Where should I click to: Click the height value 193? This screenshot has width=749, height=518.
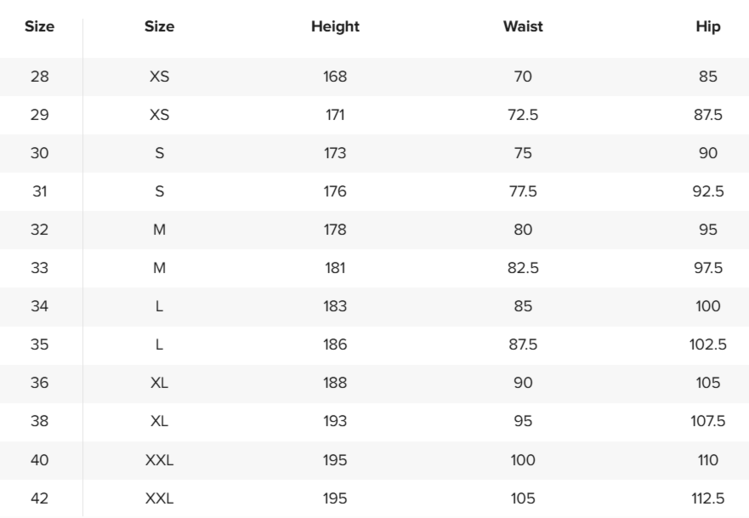335,421
